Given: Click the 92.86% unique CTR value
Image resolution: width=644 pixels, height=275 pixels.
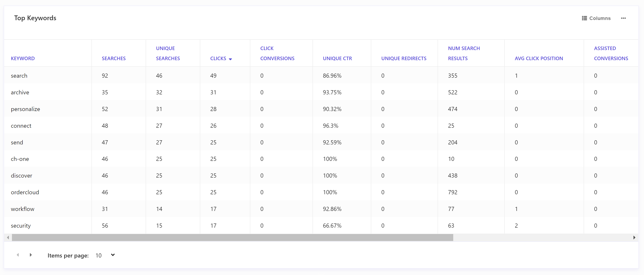Looking at the screenshot, I should coord(332,209).
